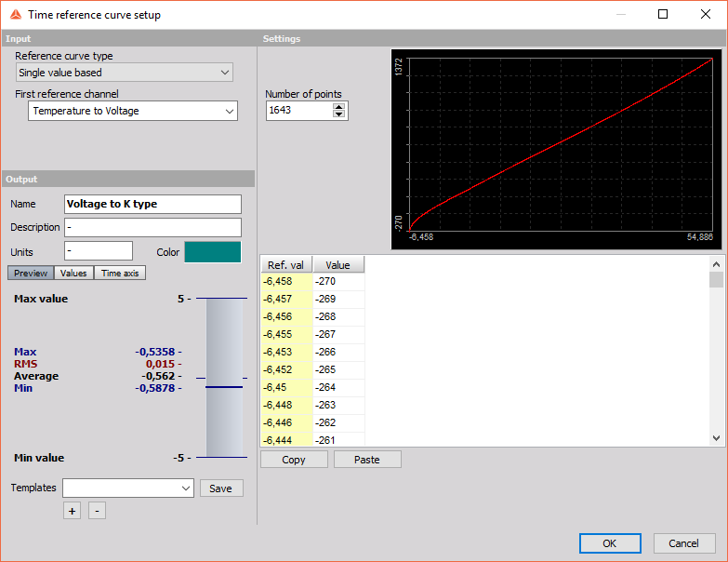
Task: Click the Ref. val column header
Action: tap(286, 265)
